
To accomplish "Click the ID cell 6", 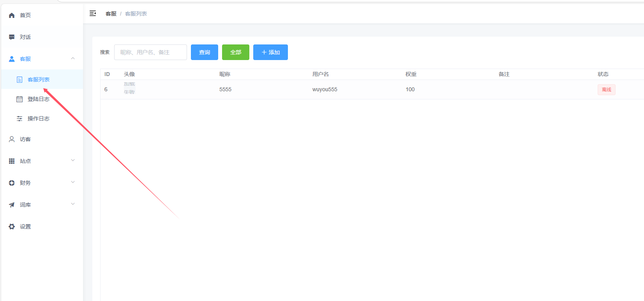I will [106, 89].
